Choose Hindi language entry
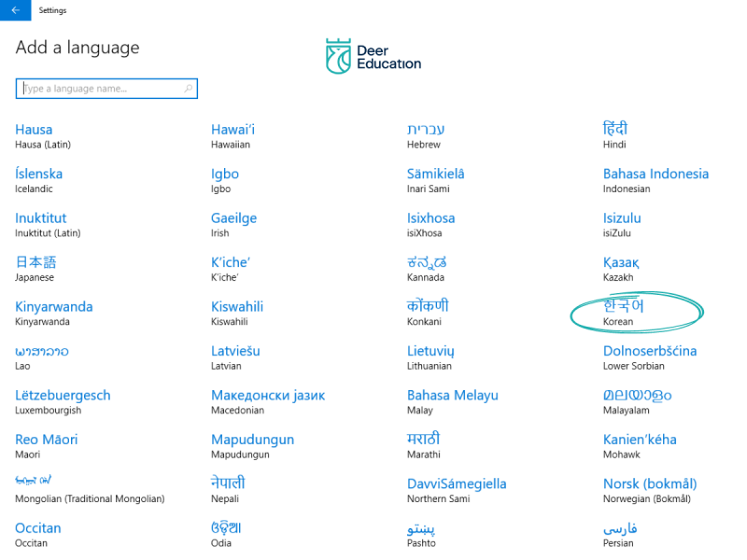 click(615, 135)
